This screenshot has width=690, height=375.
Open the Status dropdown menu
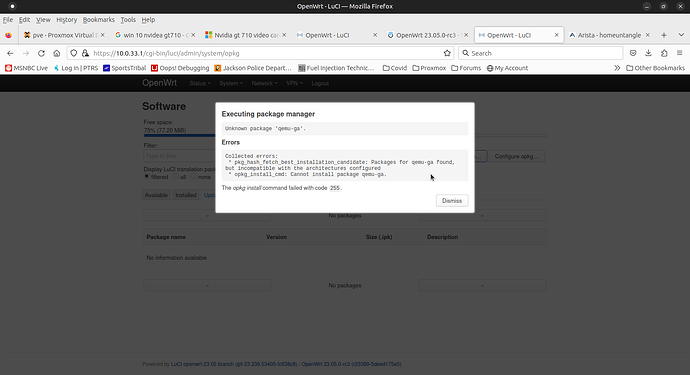200,83
